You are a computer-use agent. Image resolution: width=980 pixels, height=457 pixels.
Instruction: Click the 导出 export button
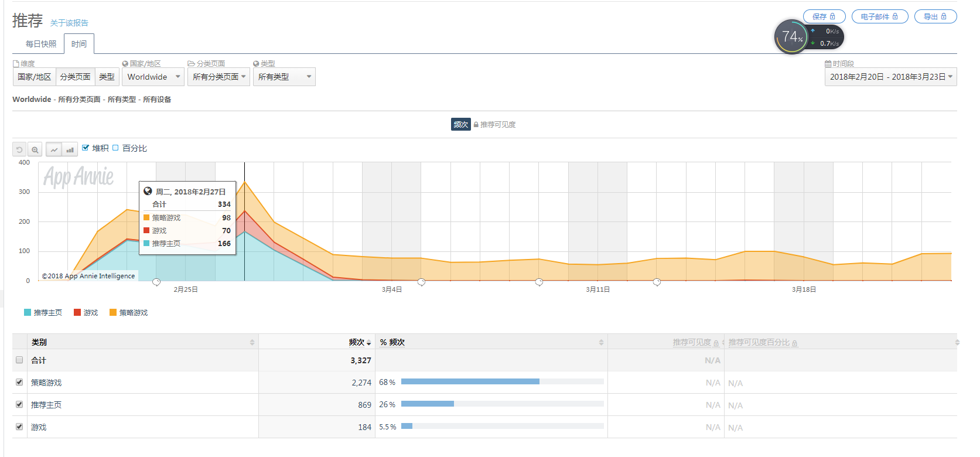(x=935, y=16)
